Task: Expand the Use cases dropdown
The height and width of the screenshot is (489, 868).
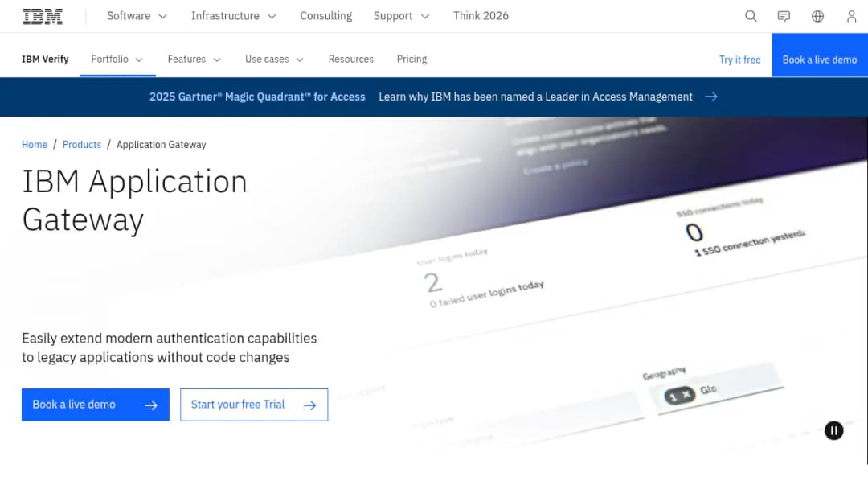Action: (275, 60)
